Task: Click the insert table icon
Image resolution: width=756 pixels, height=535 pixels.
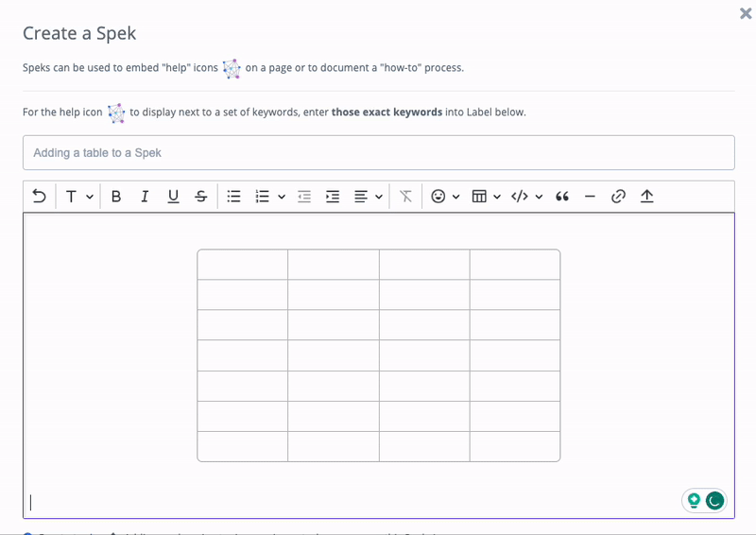Action: [x=479, y=197]
